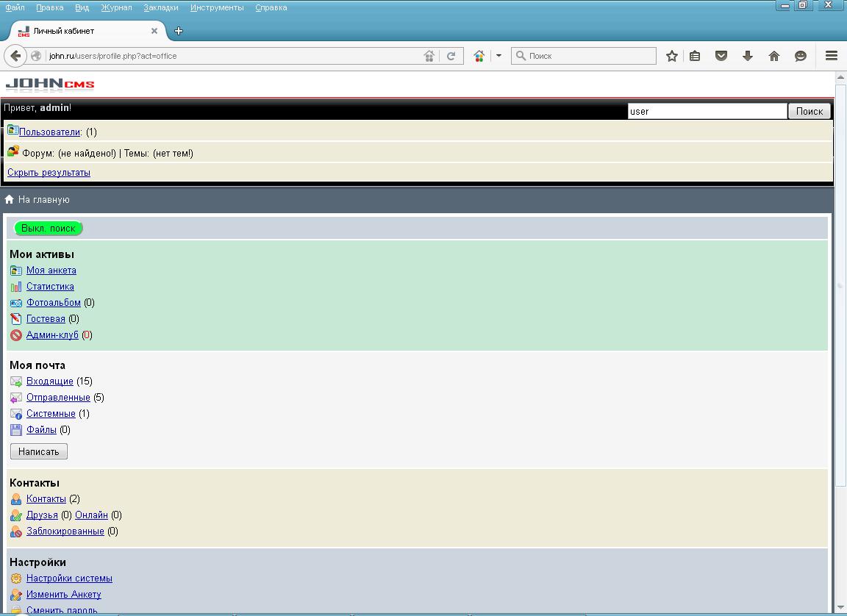Image resolution: width=847 pixels, height=616 pixels.
Task: Open Системные messages link
Action: (x=51, y=414)
